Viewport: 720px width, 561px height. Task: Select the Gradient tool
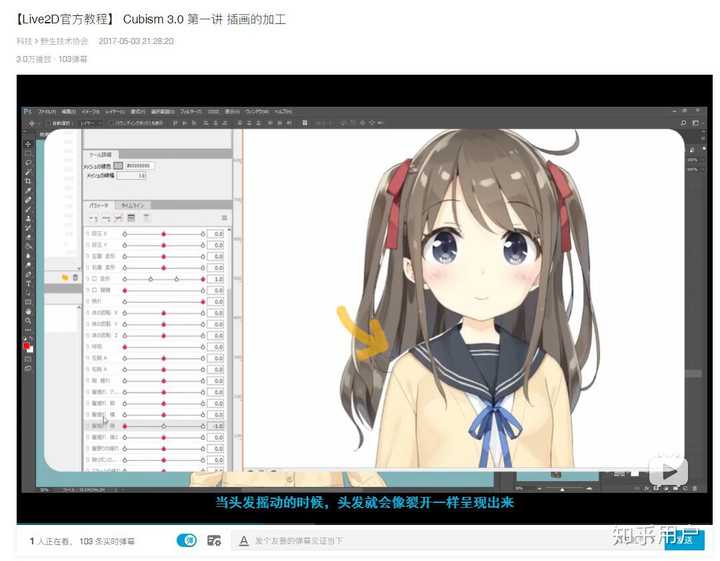(x=28, y=247)
